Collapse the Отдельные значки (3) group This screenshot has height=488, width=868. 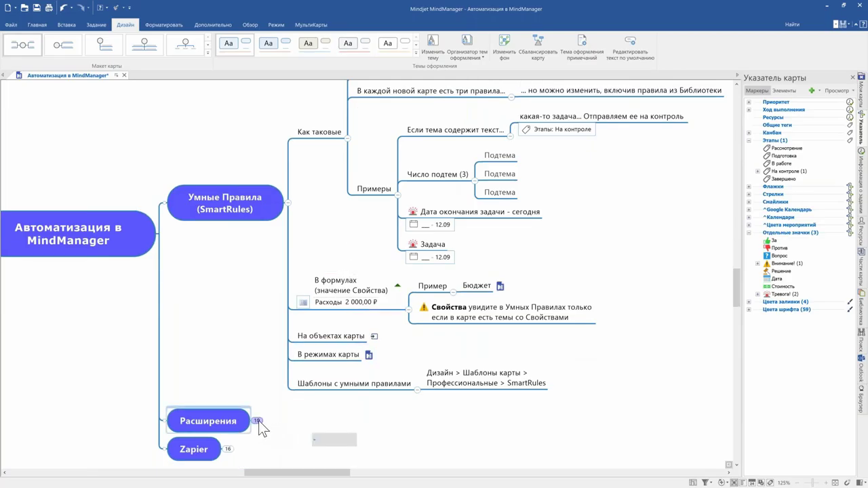tap(749, 232)
